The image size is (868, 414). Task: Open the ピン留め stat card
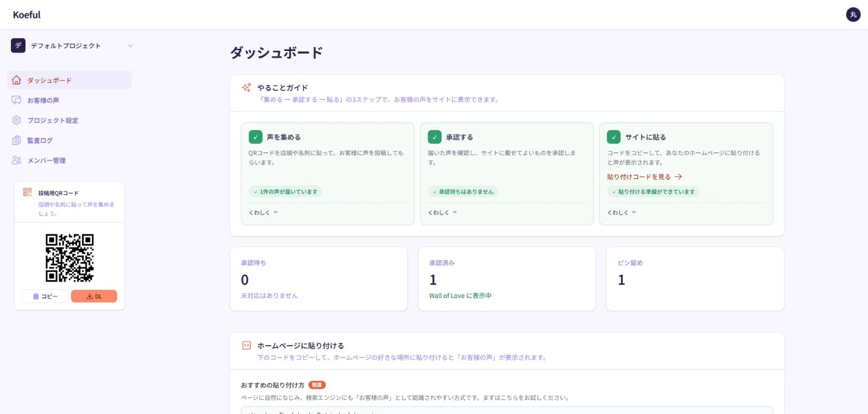[695, 279]
